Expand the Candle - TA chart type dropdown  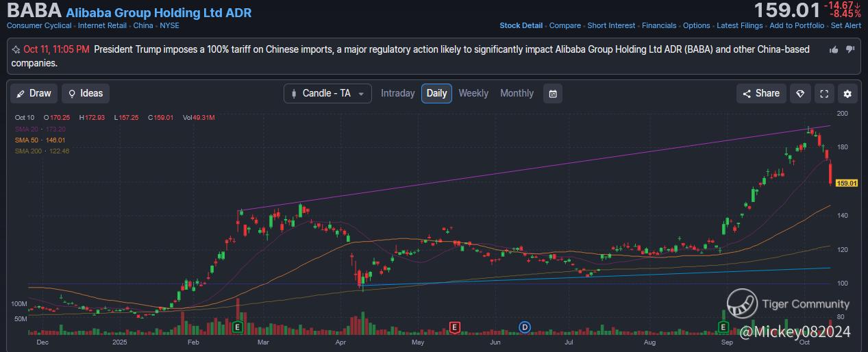[x=328, y=93]
